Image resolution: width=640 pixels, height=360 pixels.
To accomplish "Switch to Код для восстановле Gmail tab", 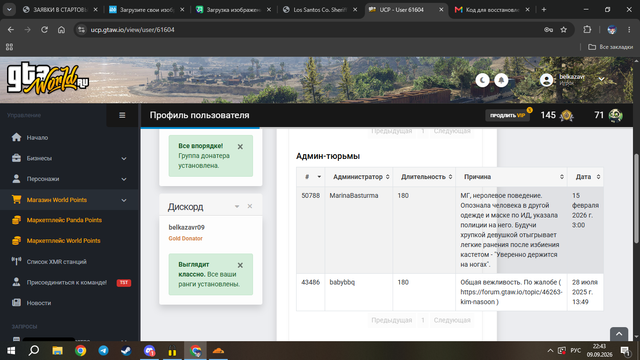I will point(492,9).
